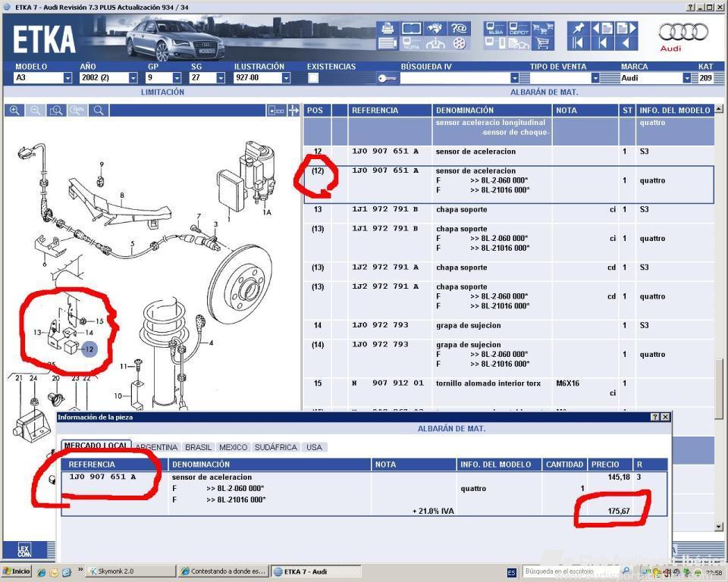Open the Búsqueda IV dropdown arrow

click(514, 78)
